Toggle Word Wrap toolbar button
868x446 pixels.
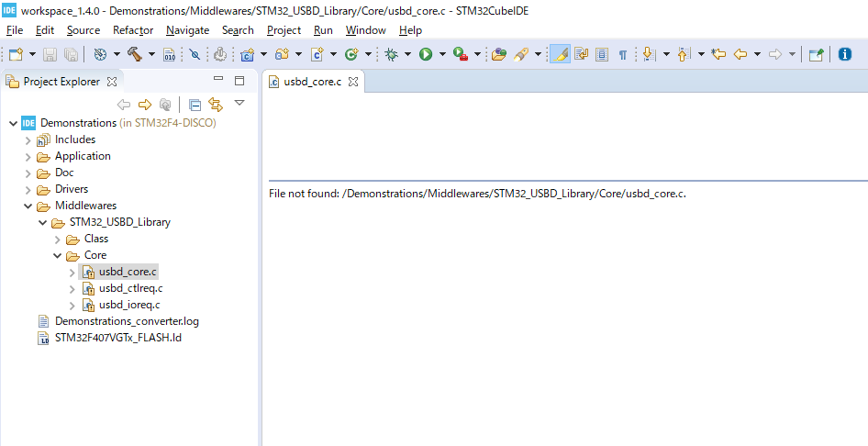click(x=581, y=54)
